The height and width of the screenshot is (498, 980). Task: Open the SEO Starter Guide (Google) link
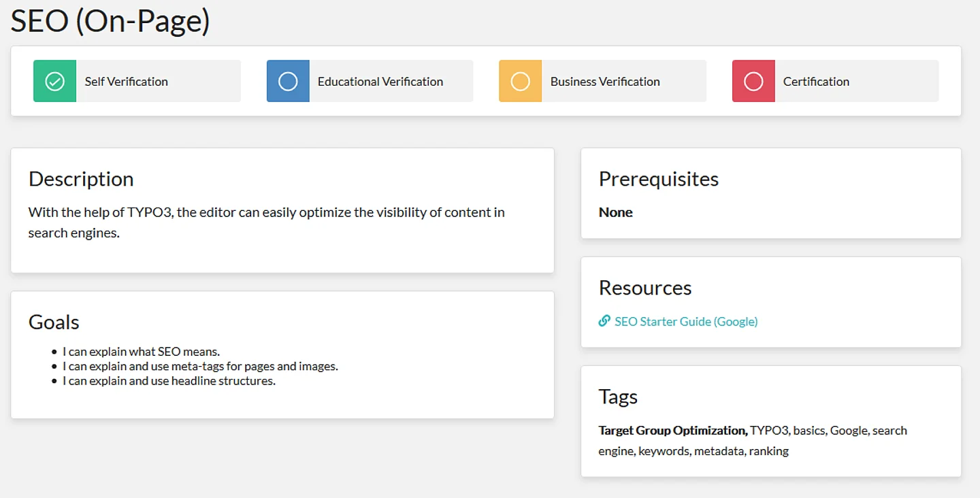pos(685,322)
